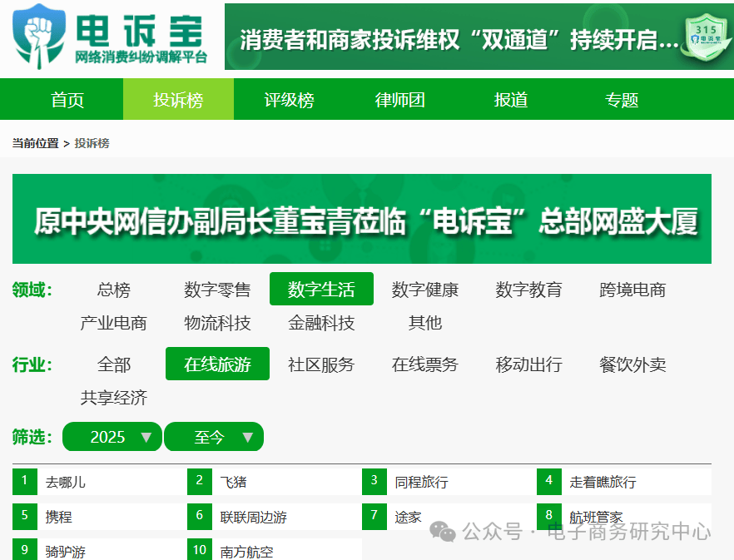Screen dimensions: 734x560
Task: Click 投诉榜 breadcrumb link
Action: coord(92,143)
